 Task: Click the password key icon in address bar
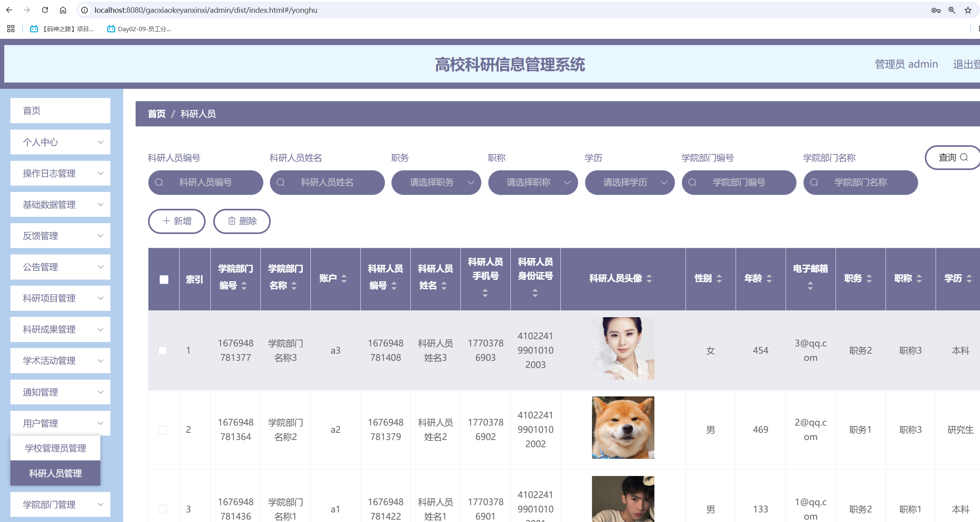point(936,10)
